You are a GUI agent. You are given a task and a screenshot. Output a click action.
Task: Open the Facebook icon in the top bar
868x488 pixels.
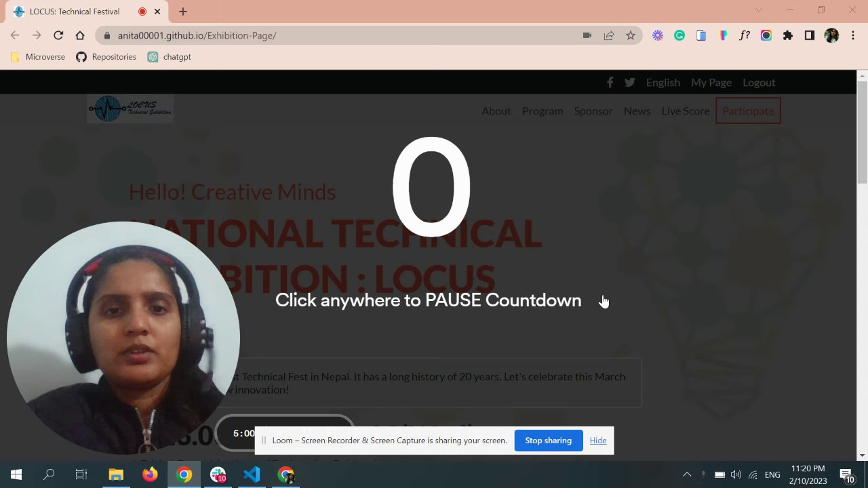(x=610, y=82)
